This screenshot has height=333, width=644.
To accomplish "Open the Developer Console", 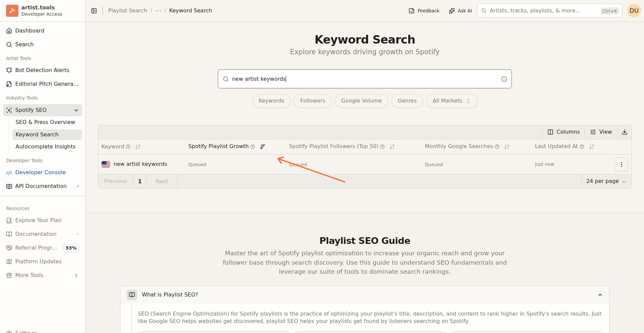I will tap(40, 172).
